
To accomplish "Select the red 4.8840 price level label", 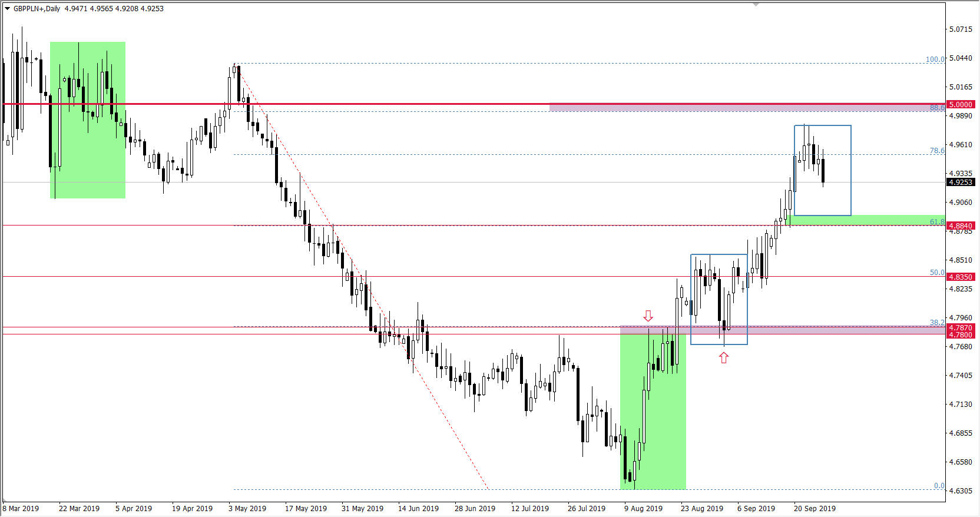I will (x=961, y=226).
